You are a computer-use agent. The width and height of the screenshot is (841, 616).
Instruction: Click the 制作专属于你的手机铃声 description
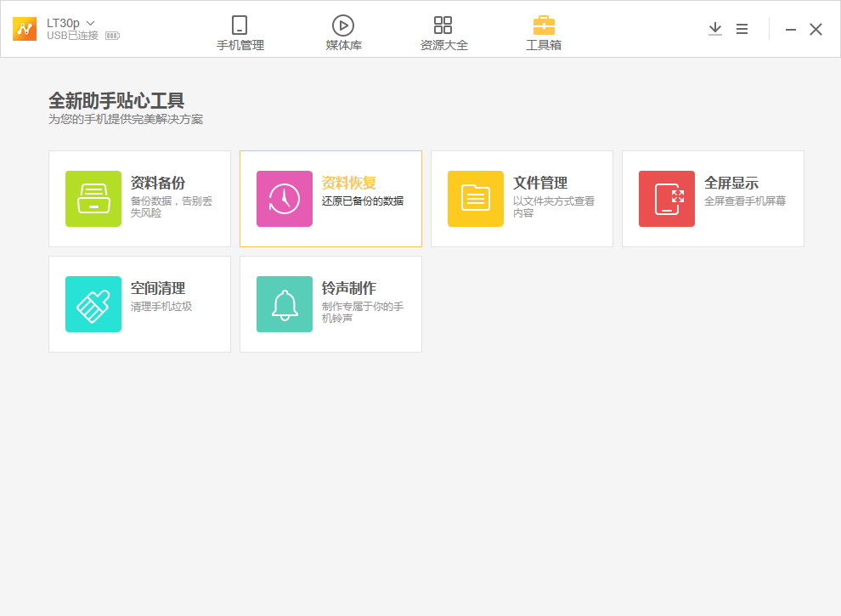[x=363, y=313]
